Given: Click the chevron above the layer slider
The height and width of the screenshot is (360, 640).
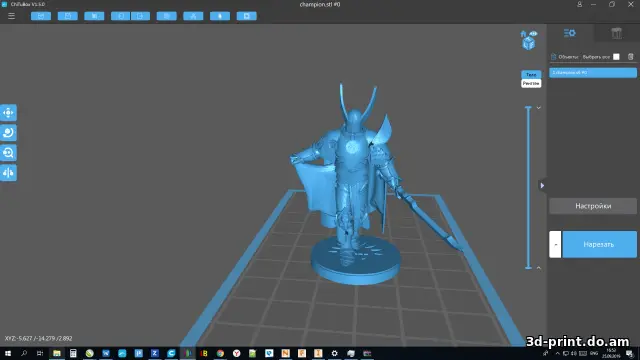Looking at the screenshot, I should click(539, 108).
